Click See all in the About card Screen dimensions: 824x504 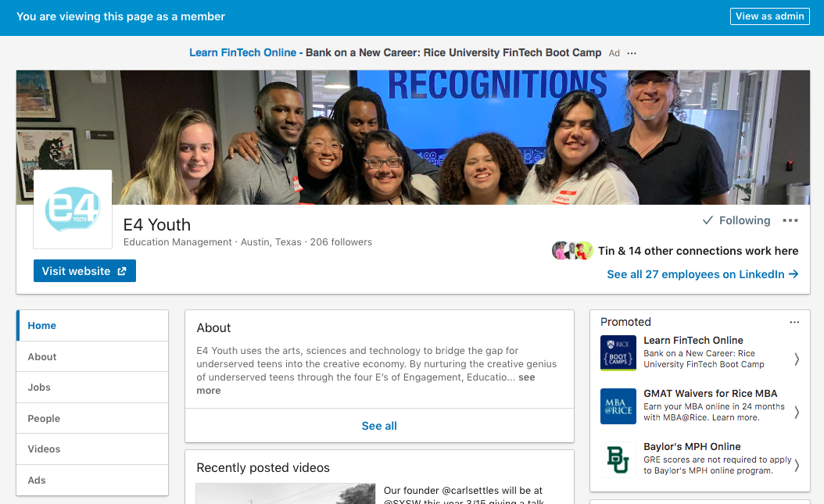(x=379, y=426)
